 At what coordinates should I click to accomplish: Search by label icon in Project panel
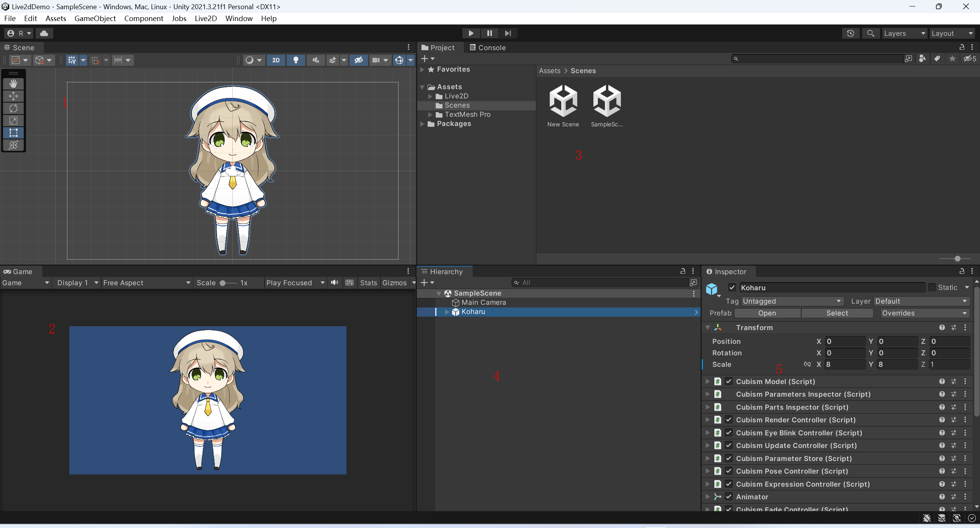(937, 59)
